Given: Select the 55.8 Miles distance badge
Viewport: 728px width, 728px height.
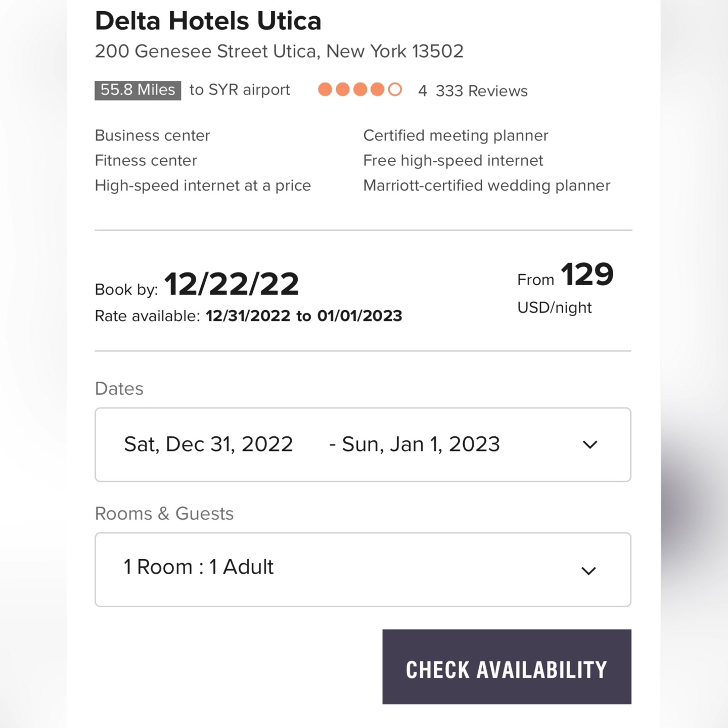Looking at the screenshot, I should coord(138,90).
